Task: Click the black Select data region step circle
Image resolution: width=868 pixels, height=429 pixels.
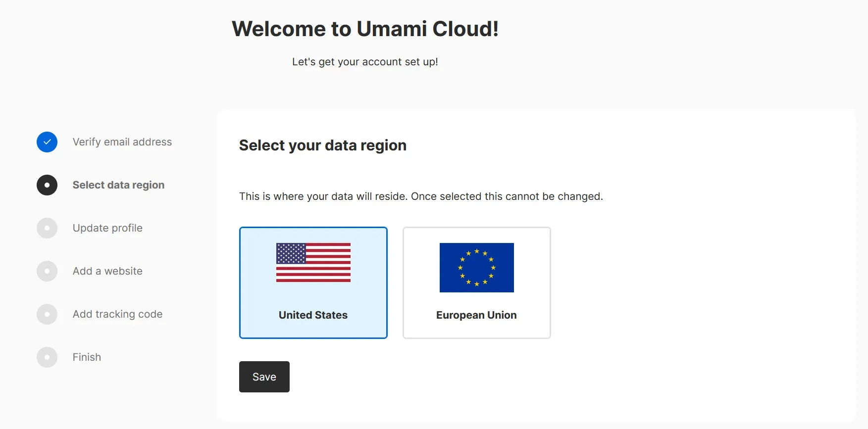Action: point(47,185)
